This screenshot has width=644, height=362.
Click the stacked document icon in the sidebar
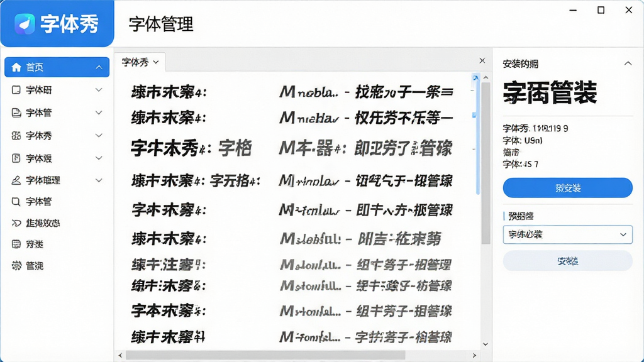click(x=16, y=112)
